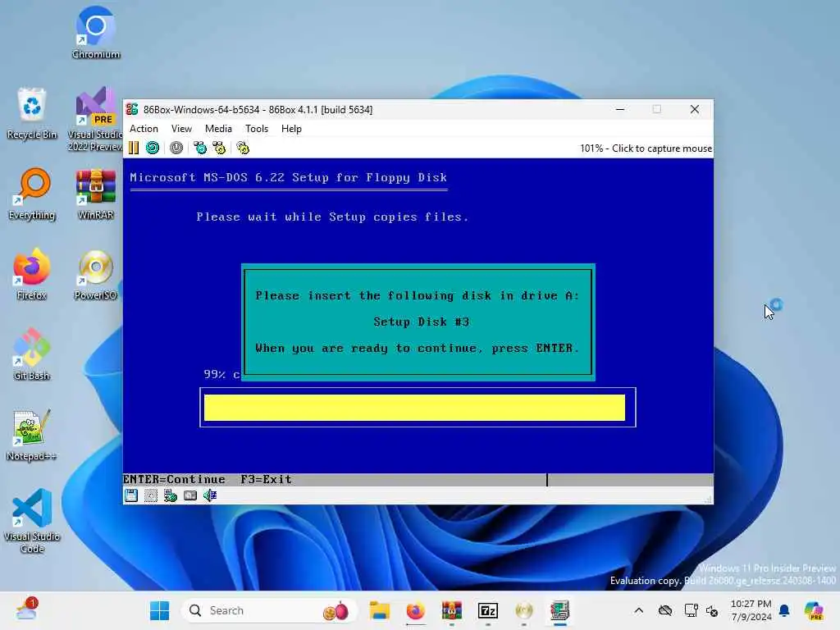Image resolution: width=840 pixels, height=630 pixels.
Task: Close the 86Box window
Action: coord(695,109)
